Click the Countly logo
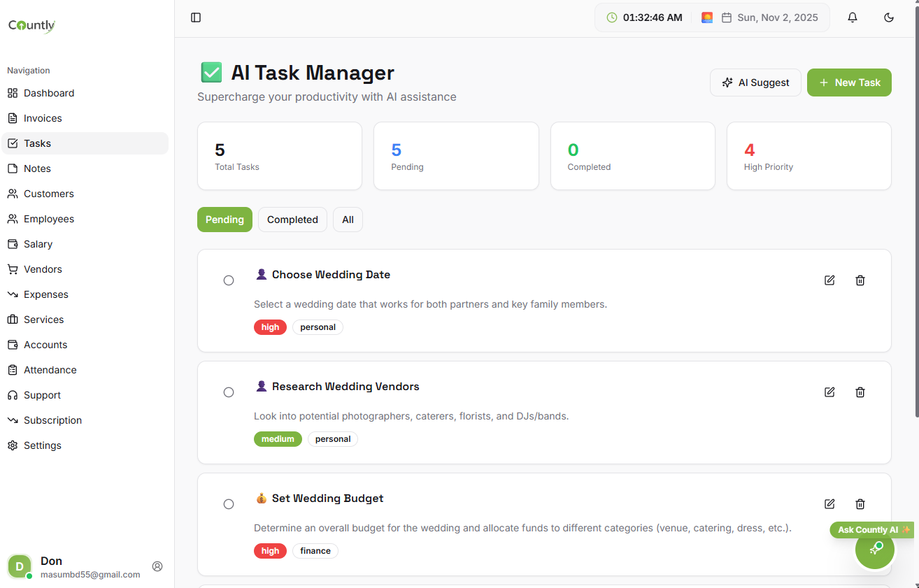Screen dimensions: 919x588 tap(31, 26)
